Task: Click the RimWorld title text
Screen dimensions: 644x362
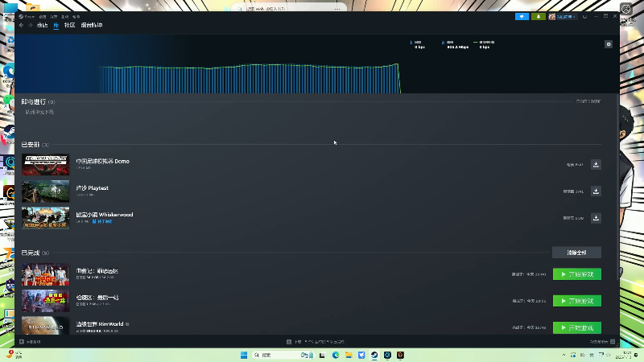Action: tap(100, 324)
